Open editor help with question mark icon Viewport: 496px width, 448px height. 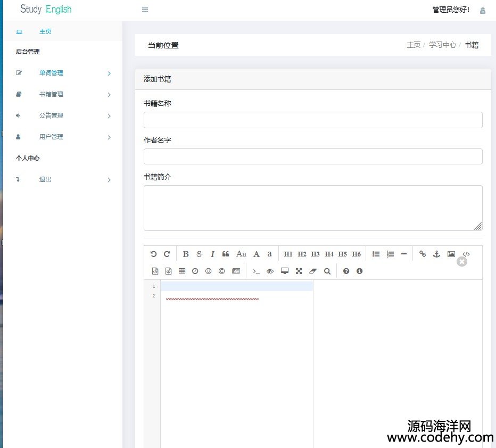coord(346,271)
